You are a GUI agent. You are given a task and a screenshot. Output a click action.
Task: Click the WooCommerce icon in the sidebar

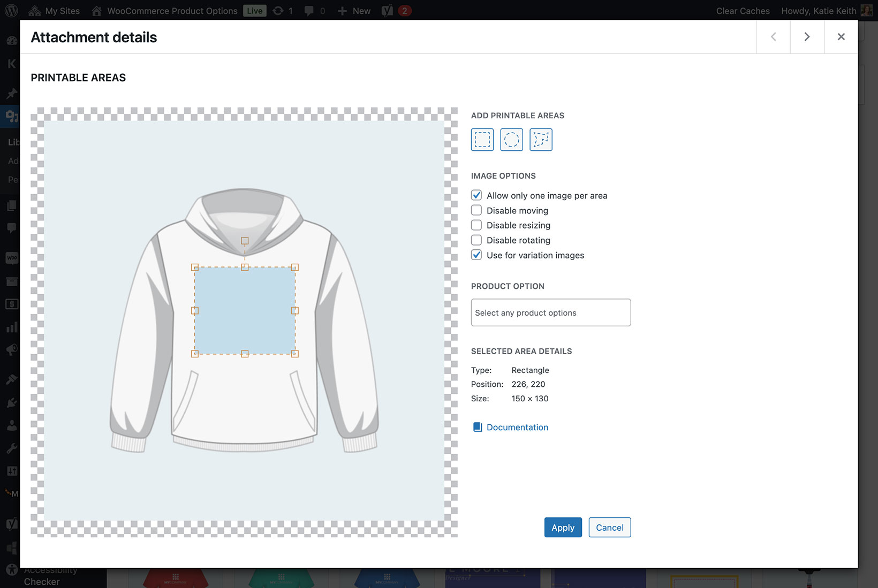[x=11, y=258]
